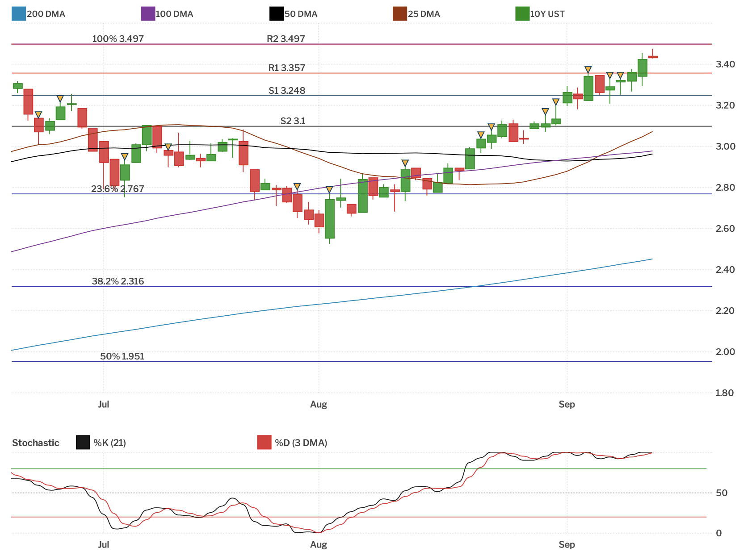This screenshot has width=748, height=560.
Task: Click the 3.00 price axis value
Action: click(725, 146)
